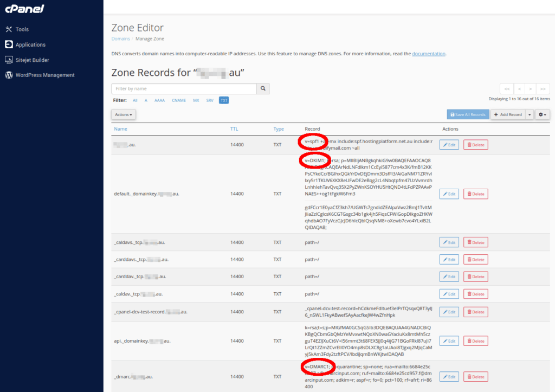This screenshot has height=392, width=555.
Task: Open the Add Record dropdown arrow
Action: (530, 114)
